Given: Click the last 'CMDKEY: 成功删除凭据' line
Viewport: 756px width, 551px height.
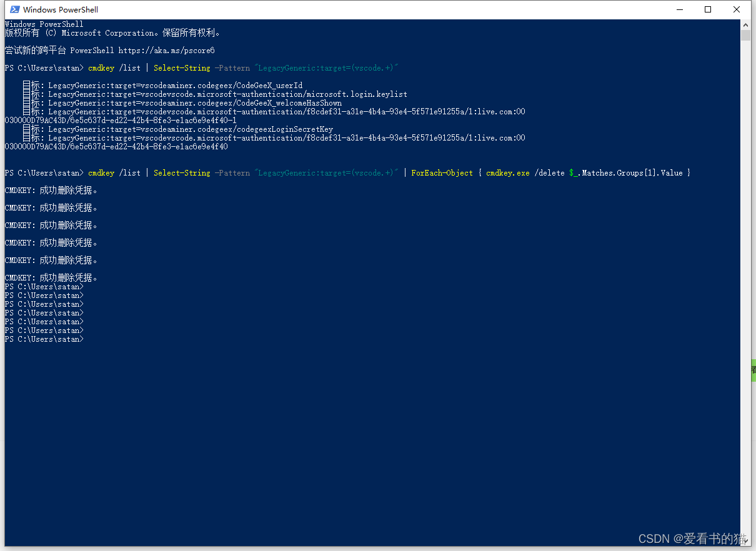Looking at the screenshot, I should pos(51,277).
